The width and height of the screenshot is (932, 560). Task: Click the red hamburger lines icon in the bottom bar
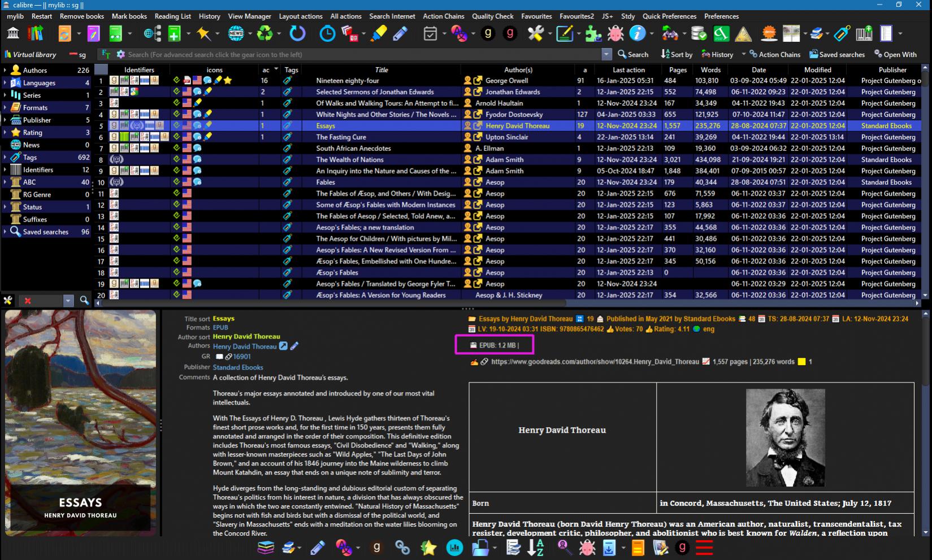pos(704,547)
